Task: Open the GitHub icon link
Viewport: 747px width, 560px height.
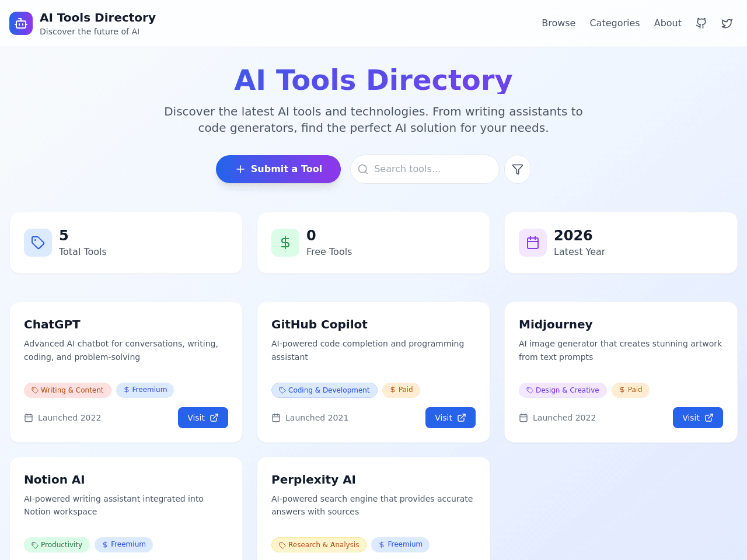Action: [701, 23]
